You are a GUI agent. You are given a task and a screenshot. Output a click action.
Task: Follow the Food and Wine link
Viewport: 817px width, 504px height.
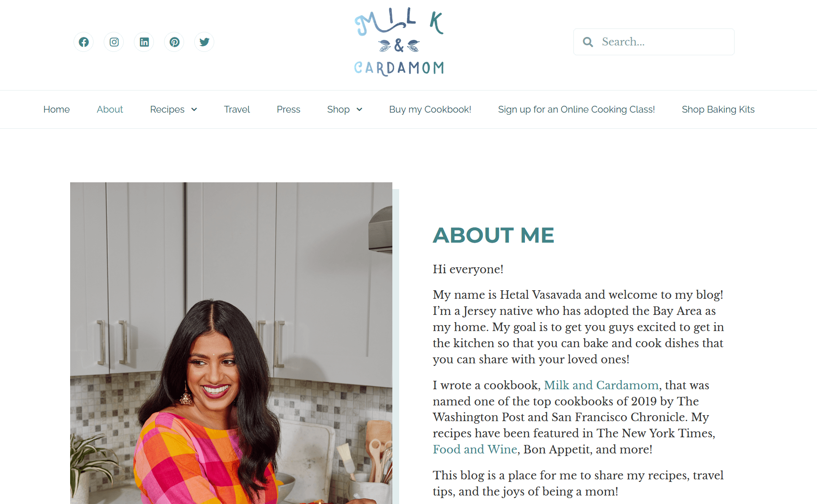point(475,449)
